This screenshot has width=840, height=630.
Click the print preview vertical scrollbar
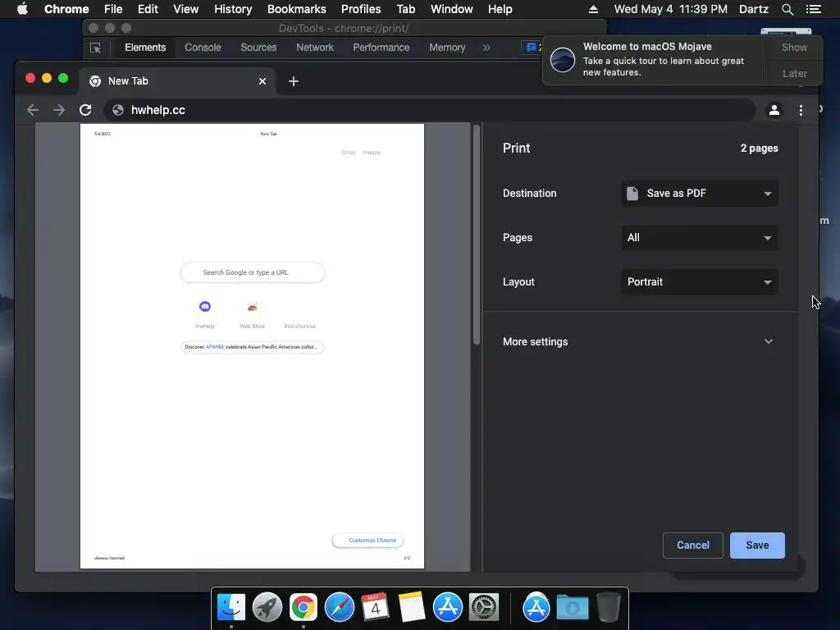[477, 235]
